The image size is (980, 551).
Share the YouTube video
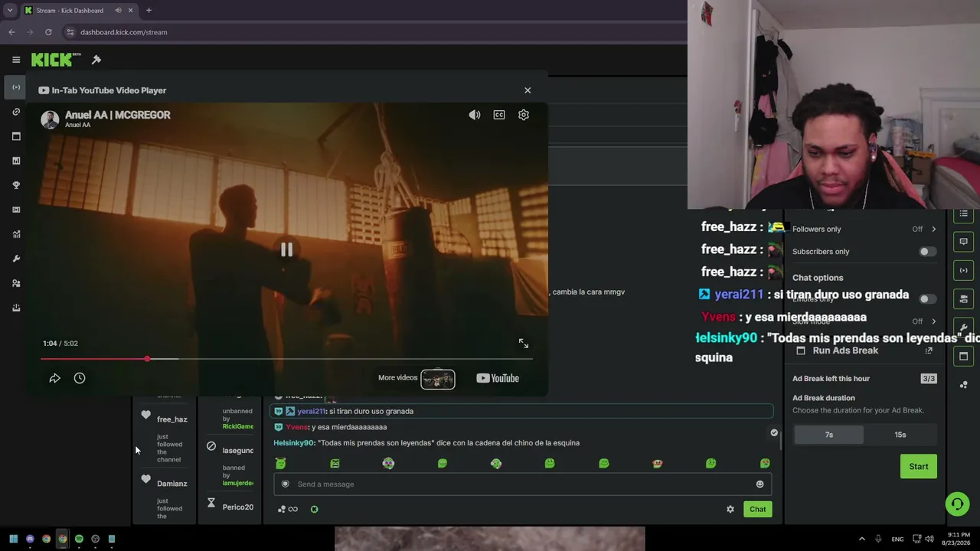point(55,378)
